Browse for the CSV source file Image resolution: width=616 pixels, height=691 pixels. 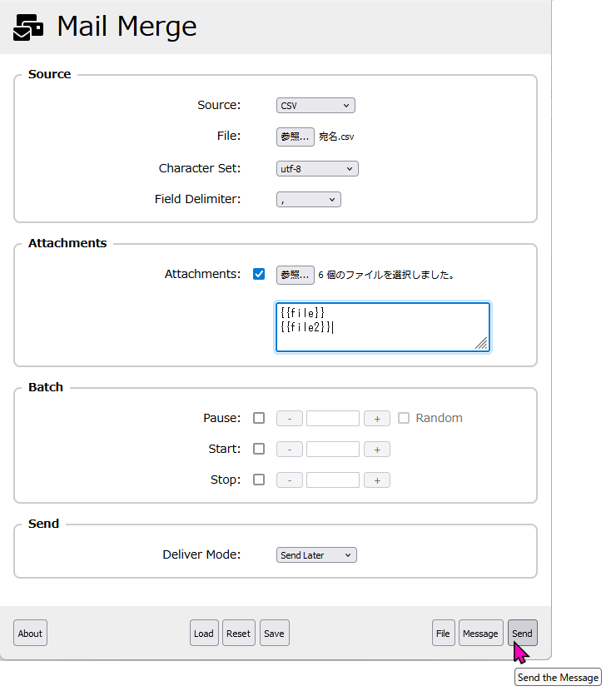point(295,137)
